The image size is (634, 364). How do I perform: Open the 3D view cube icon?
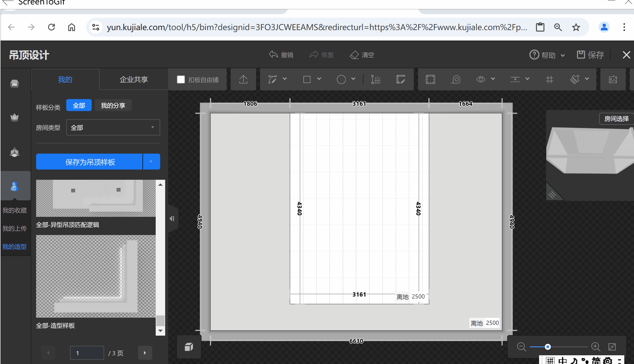coord(189,347)
